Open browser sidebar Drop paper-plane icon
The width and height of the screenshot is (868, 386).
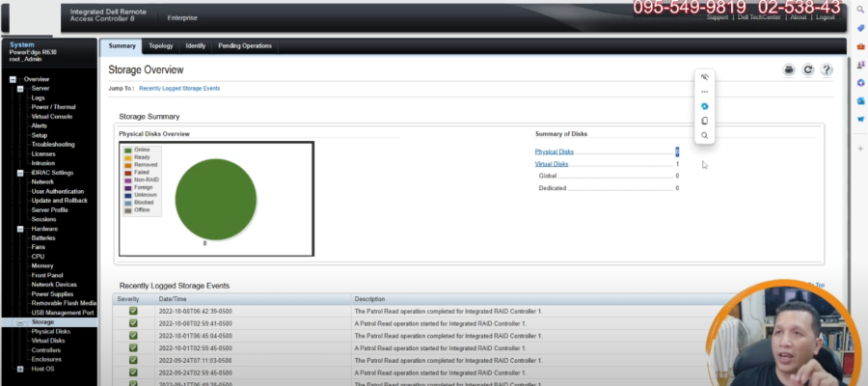click(x=860, y=119)
